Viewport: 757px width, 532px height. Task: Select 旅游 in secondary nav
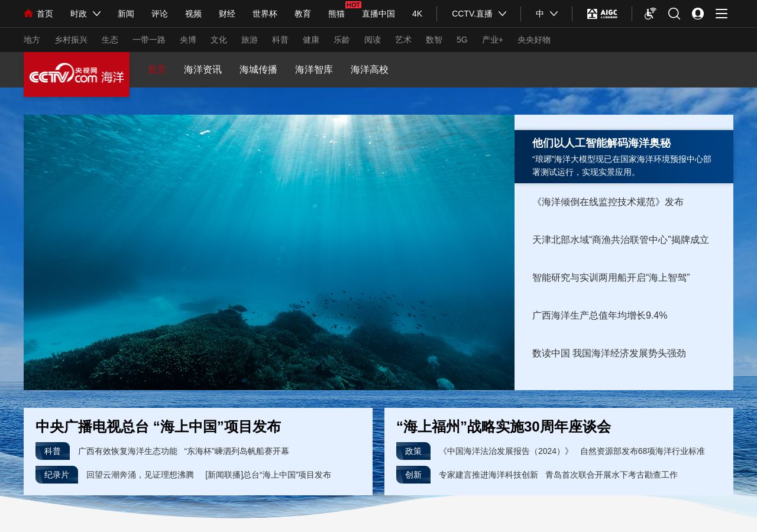point(250,40)
